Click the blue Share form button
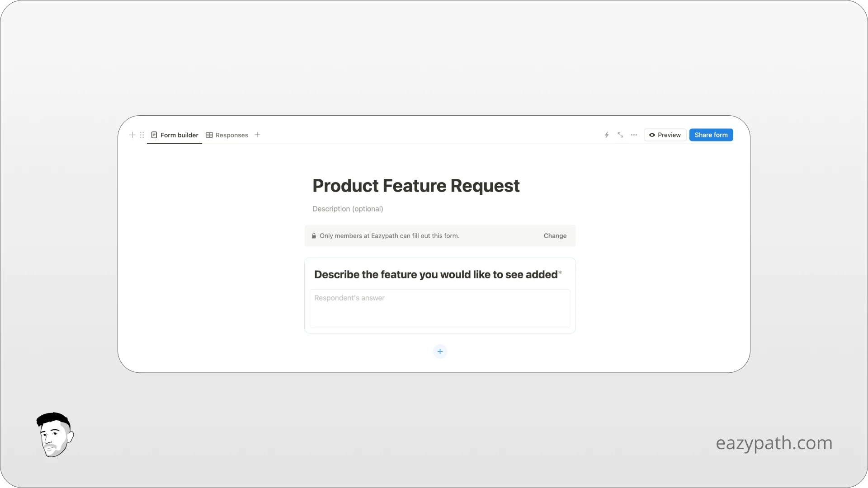The image size is (868, 488). coord(711,135)
